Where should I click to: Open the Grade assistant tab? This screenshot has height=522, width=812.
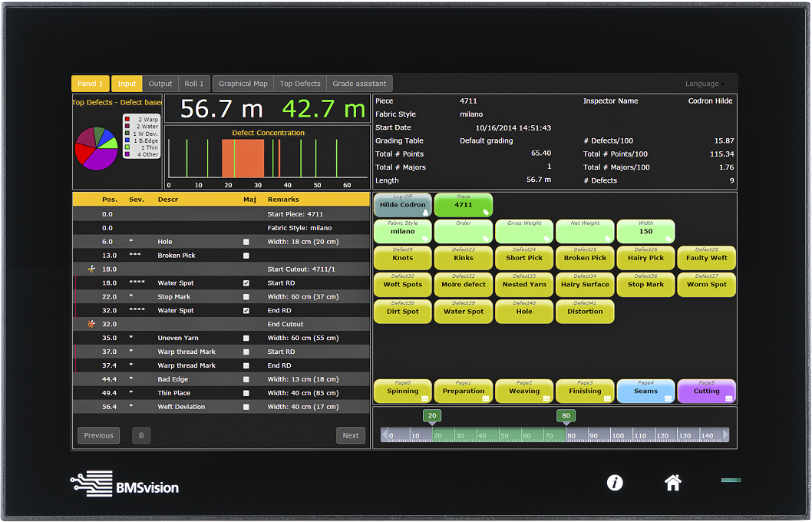pos(359,84)
